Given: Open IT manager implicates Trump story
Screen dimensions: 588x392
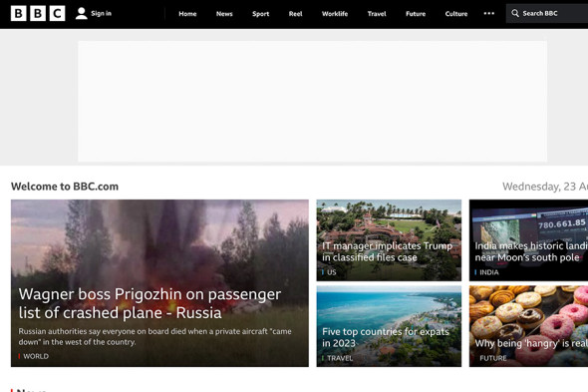Looking at the screenshot, I should tap(387, 251).
